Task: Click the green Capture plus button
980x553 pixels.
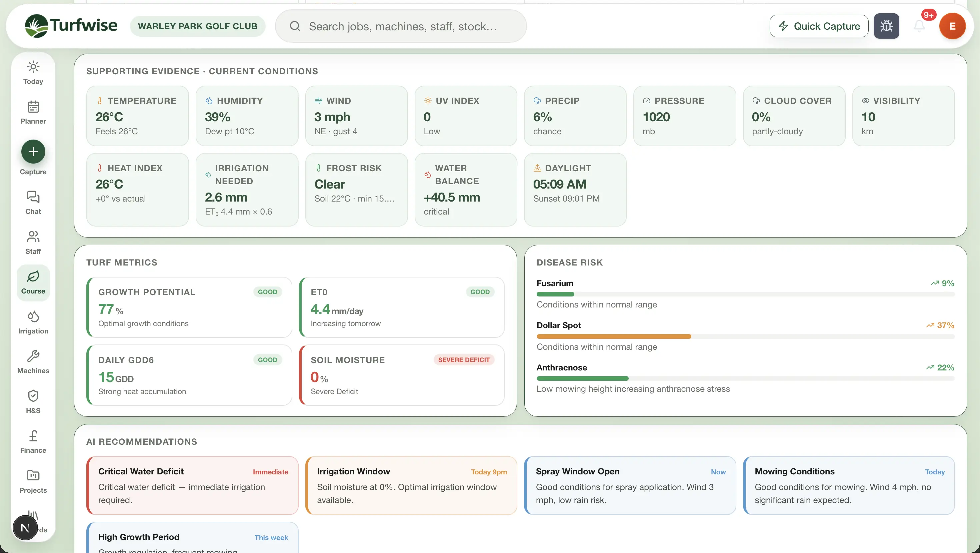Action: point(33,152)
